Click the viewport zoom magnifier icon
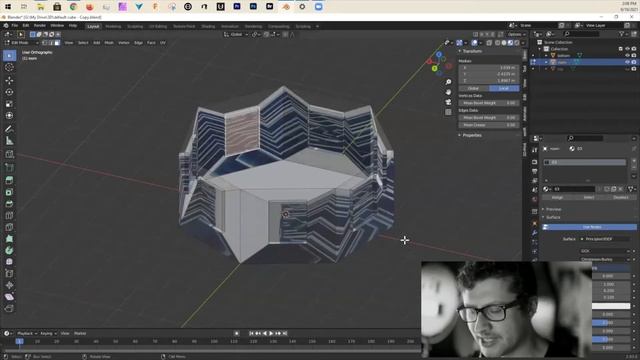The image size is (640, 360). [x=448, y=82]
